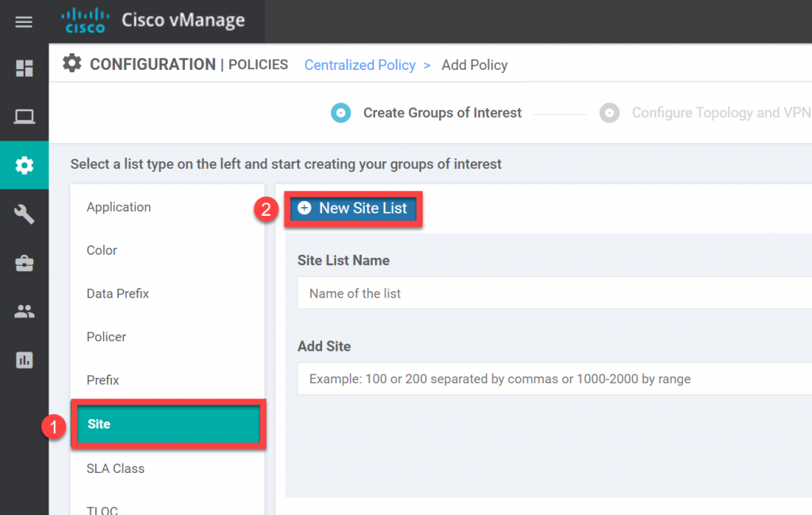This screenshot has height=515, width=812.
Task: Open the Monitor laptop icon in sidebar
Action: [x=25, y=117]
